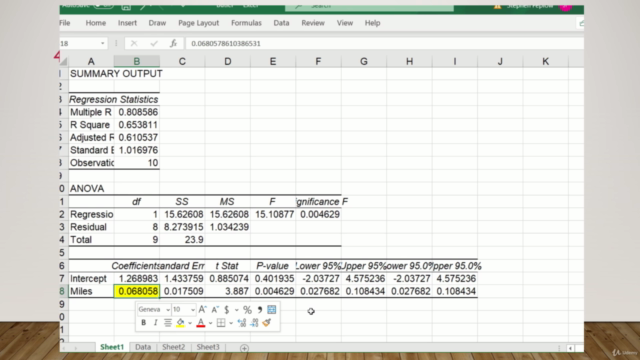The width and height of the screenshot is (640, 360).
Task: Apply accounting dollar format
Action: click(x=227, y=310)
